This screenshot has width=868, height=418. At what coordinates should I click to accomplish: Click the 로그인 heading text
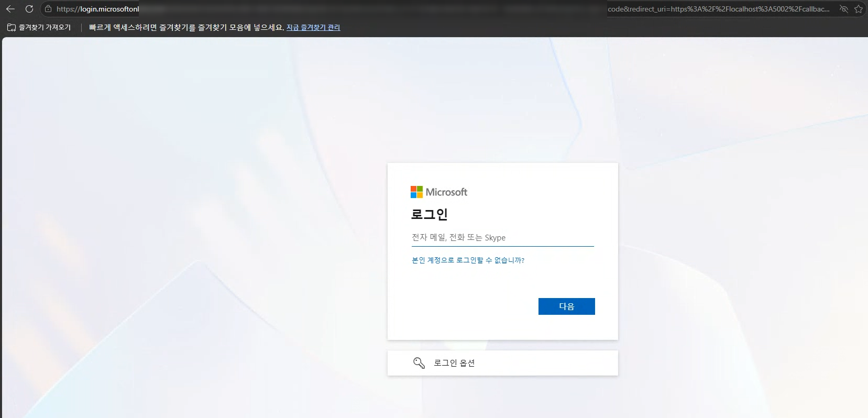pyautogui.click(x=430, y=214)
